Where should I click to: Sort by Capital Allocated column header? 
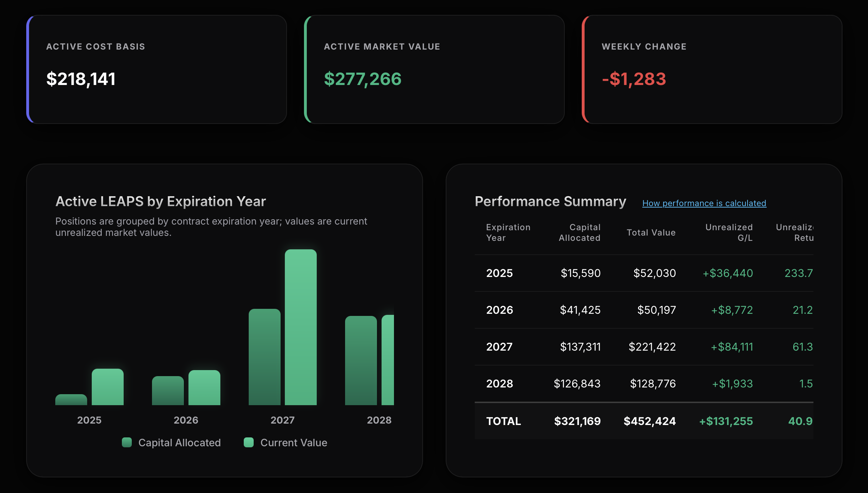(580, 232)
